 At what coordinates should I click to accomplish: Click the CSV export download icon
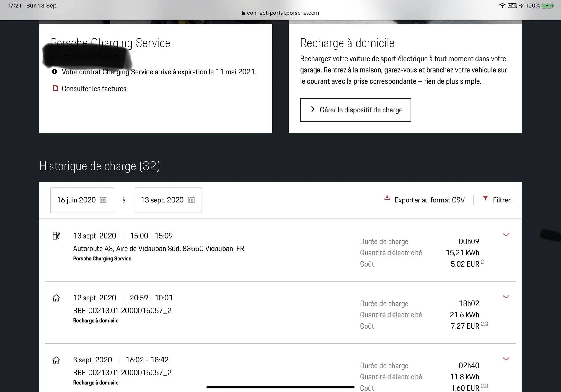click(x=387, y=198)
